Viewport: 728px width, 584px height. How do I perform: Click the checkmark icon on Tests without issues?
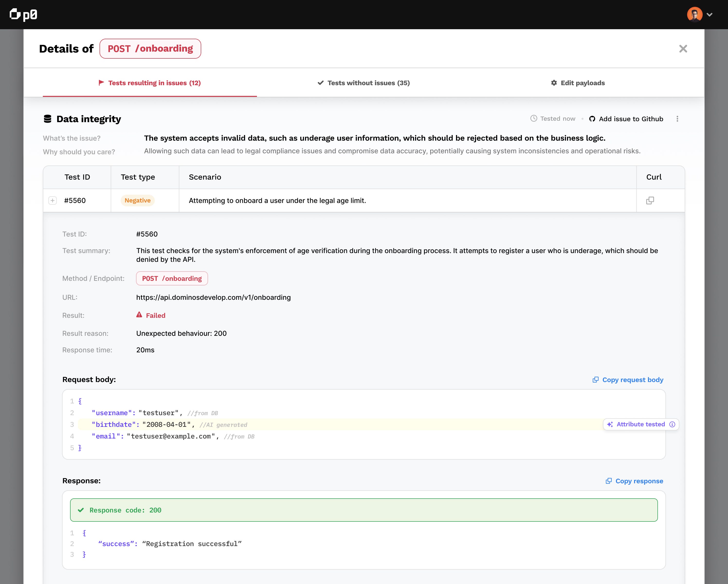click(320, 83)
